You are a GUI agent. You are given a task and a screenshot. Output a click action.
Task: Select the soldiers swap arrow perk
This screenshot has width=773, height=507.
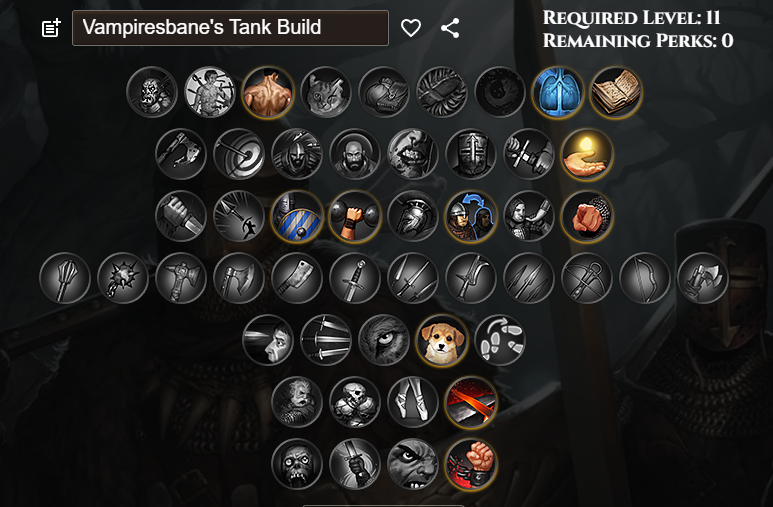471,217
